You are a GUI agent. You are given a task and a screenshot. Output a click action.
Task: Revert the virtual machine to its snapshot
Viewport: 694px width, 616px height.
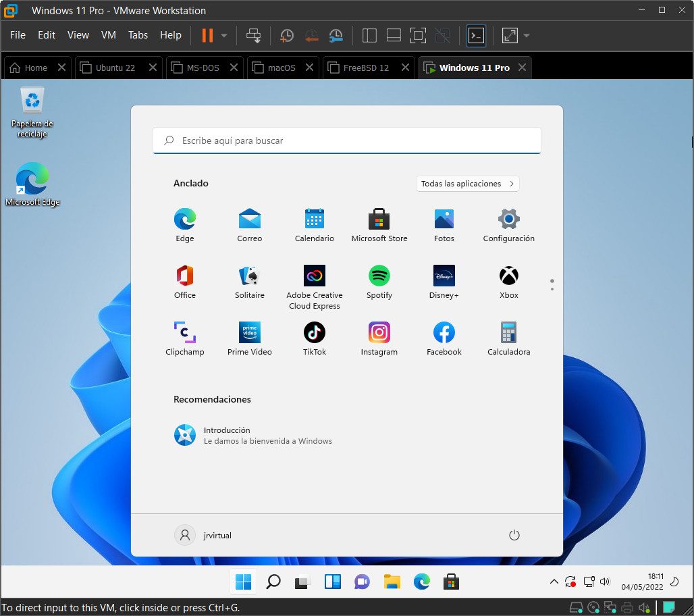tap(312, 35)
